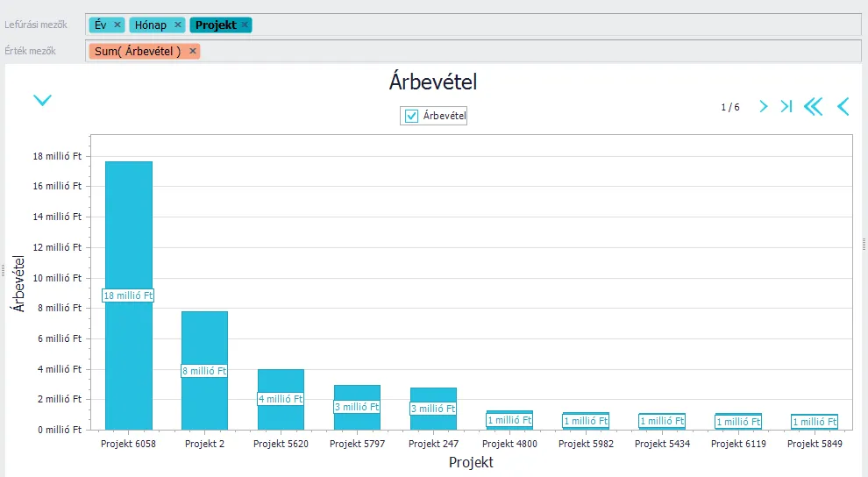The image size is (868, 477).
Task: Uncheck the Árbevétel legend checkbox
Action: [x=411, y=116]
